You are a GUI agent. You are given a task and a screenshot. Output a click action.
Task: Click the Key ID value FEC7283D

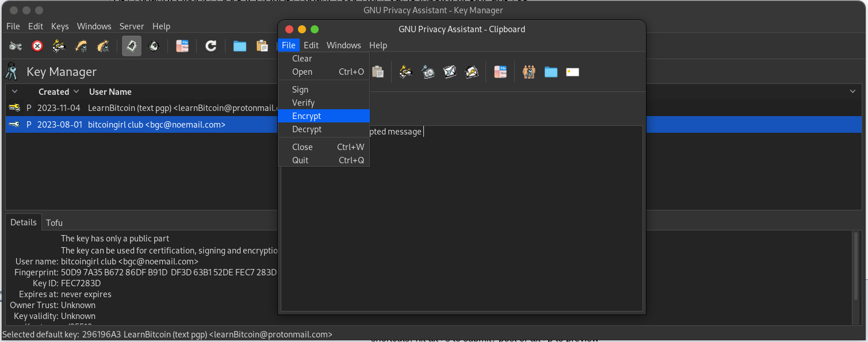pos(81,283)
